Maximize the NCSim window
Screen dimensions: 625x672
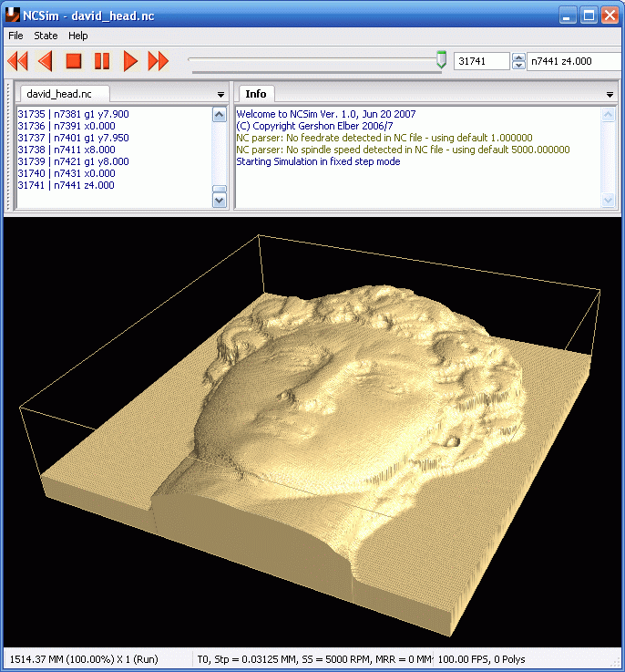click(589, 16)
